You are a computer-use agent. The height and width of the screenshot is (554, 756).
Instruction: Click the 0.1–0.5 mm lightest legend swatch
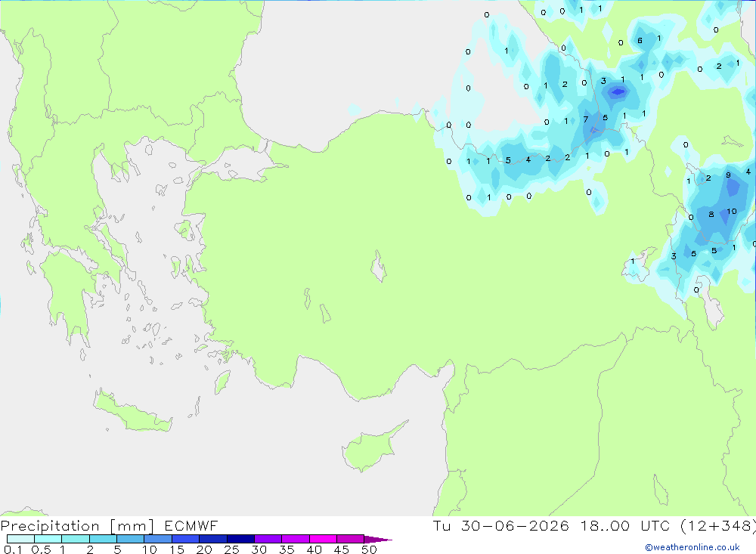click(20, 539)
